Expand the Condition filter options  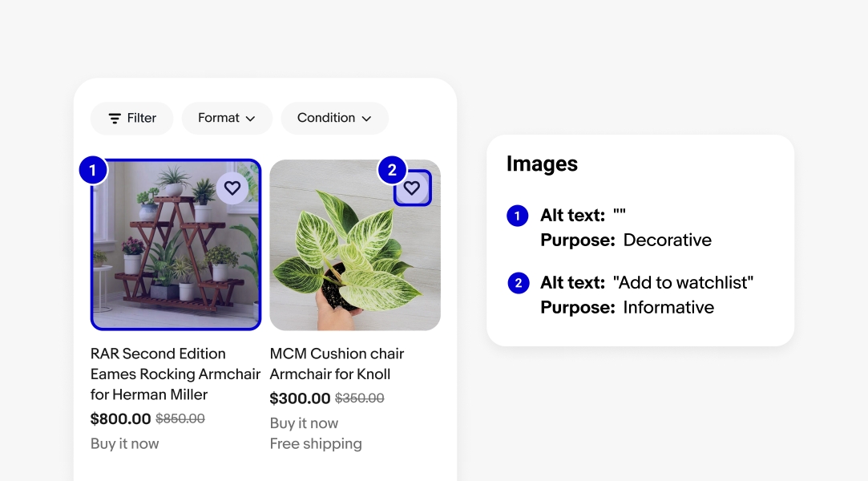point(367,118)
